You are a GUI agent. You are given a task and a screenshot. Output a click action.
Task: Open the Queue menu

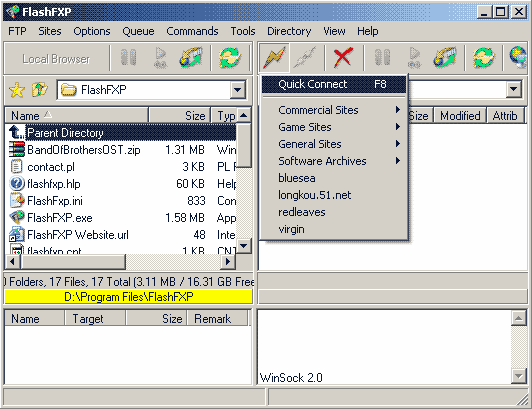[x=138, y=31]
